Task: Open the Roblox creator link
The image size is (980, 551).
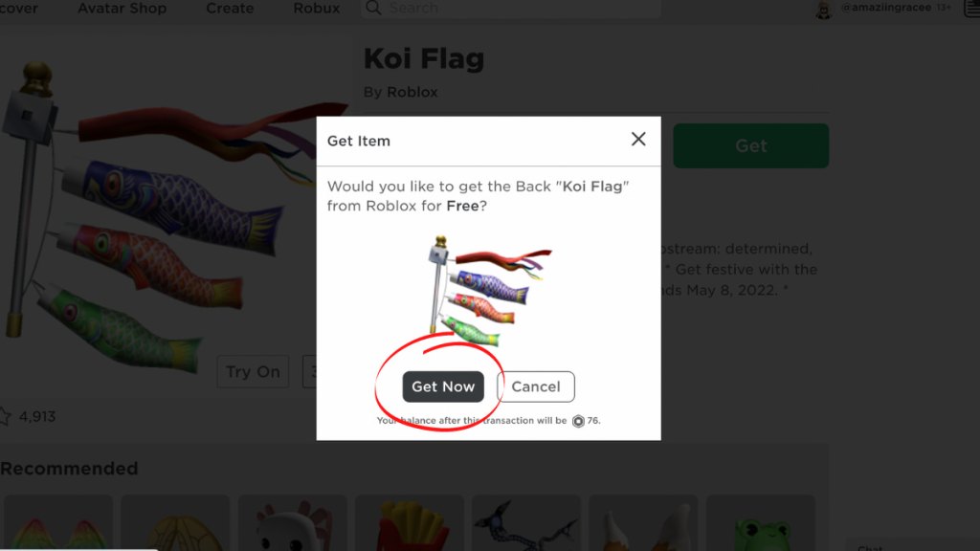Action: tap(412, 92)
